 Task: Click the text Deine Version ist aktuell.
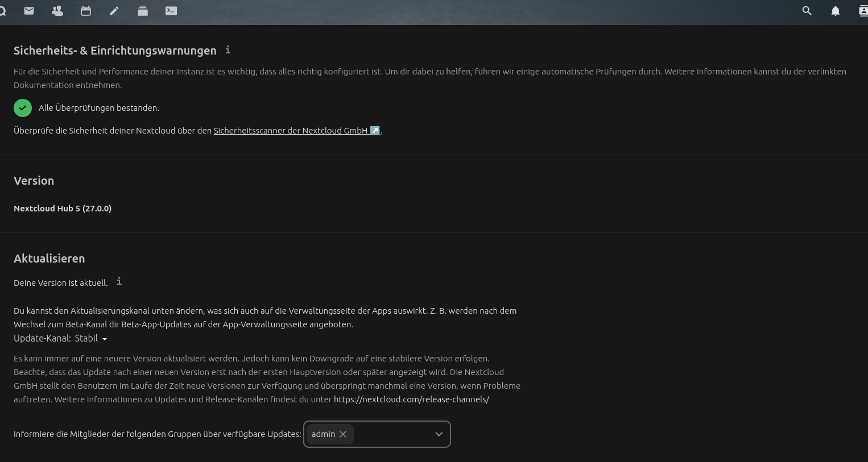61,283
